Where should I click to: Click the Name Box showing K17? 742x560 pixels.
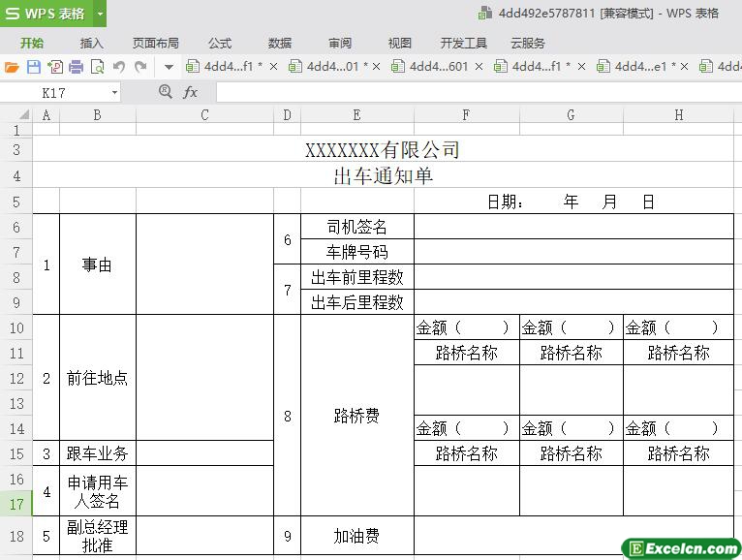(53, 92)
